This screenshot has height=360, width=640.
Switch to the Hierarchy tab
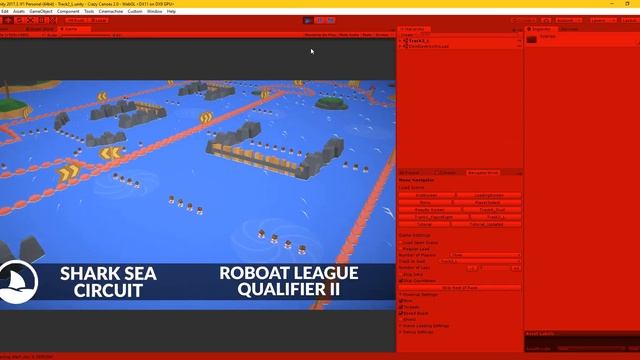click(414, 29)
